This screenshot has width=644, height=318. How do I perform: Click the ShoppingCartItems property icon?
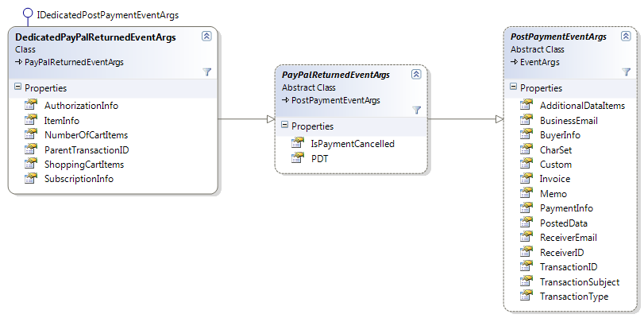point(31,164)
